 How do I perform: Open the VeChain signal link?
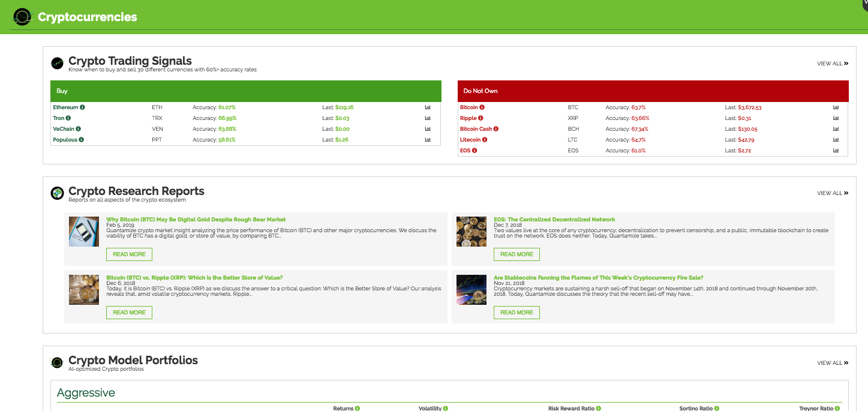[64, 129]
